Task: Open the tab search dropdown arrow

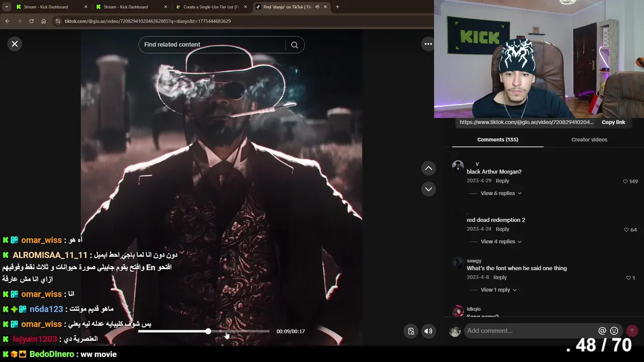Action: pyautogui.click(x=7, y=7)
